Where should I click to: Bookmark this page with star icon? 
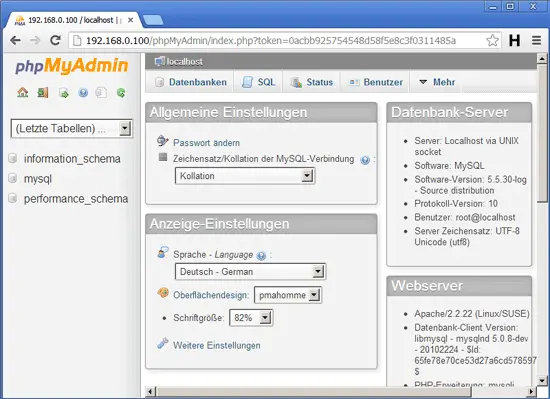point(492,41)
